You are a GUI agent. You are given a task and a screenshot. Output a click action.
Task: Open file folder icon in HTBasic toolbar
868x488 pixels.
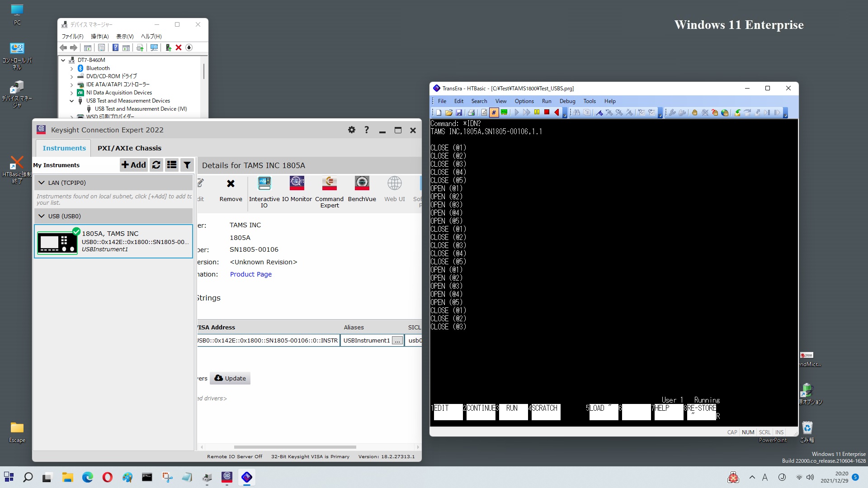(x=448, y=113)
